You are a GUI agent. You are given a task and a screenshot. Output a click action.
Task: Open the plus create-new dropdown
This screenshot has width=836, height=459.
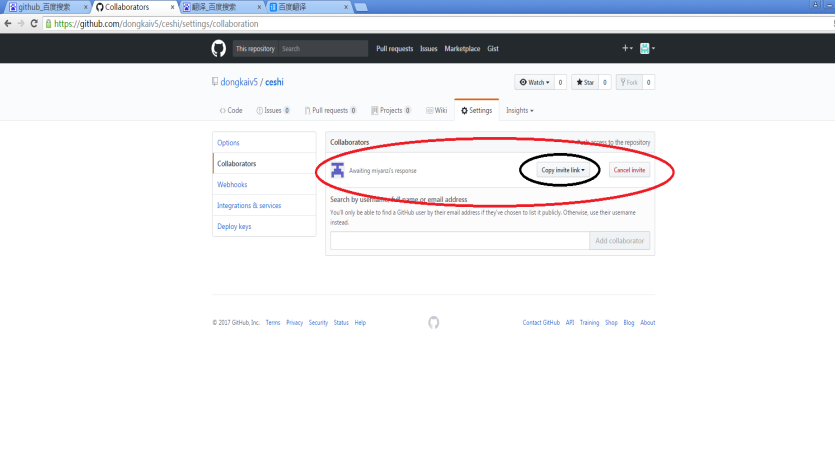pos(628,48)
